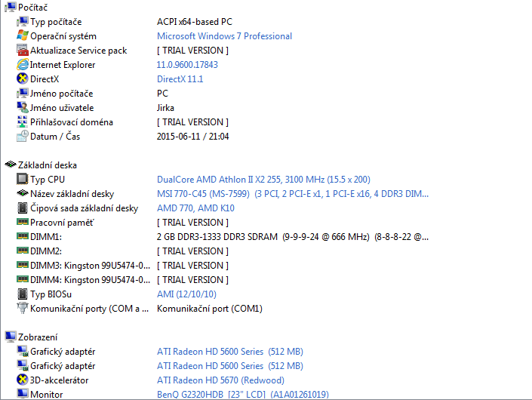This screenshot has height=400, width=532.
Task: Select the Typ počítače label
Action: (x=56, y=22)
